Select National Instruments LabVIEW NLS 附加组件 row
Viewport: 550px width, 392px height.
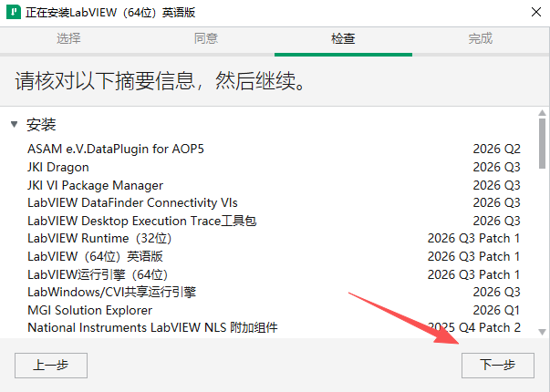274,327
